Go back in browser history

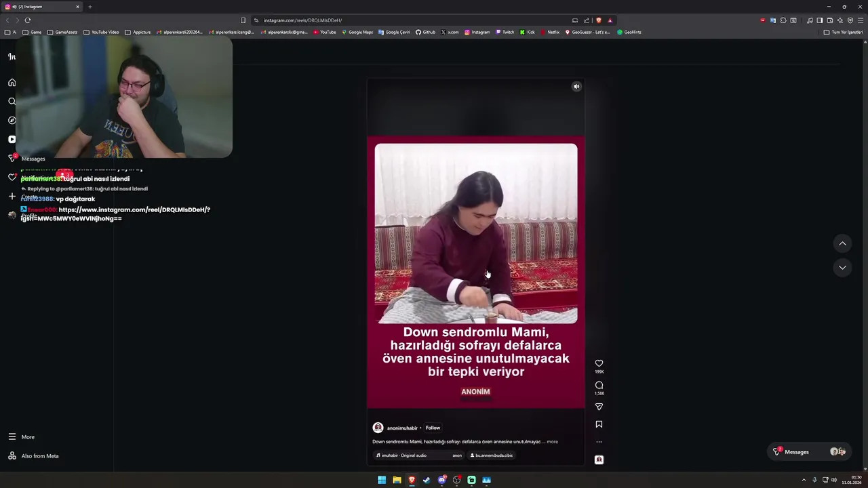pos(7,20)
